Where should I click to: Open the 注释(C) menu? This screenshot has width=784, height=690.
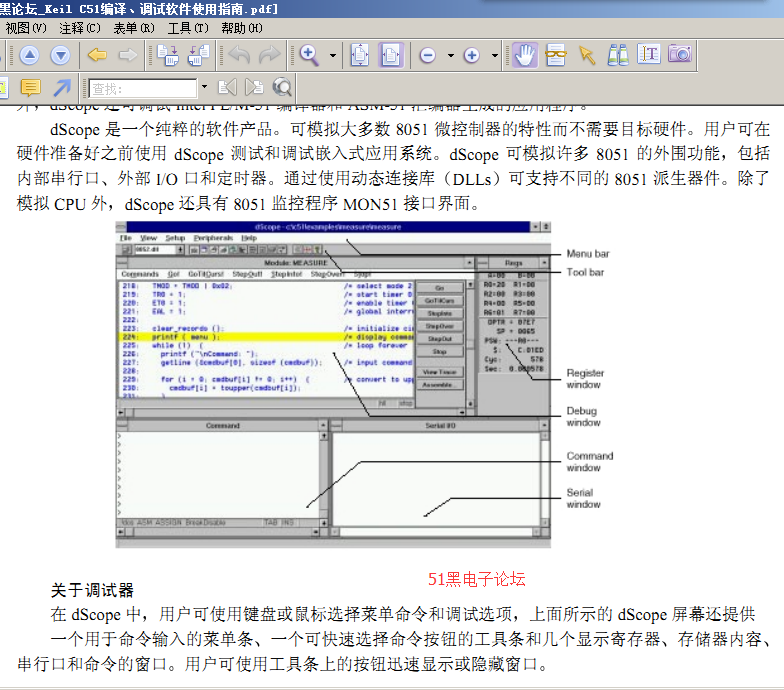80,28
